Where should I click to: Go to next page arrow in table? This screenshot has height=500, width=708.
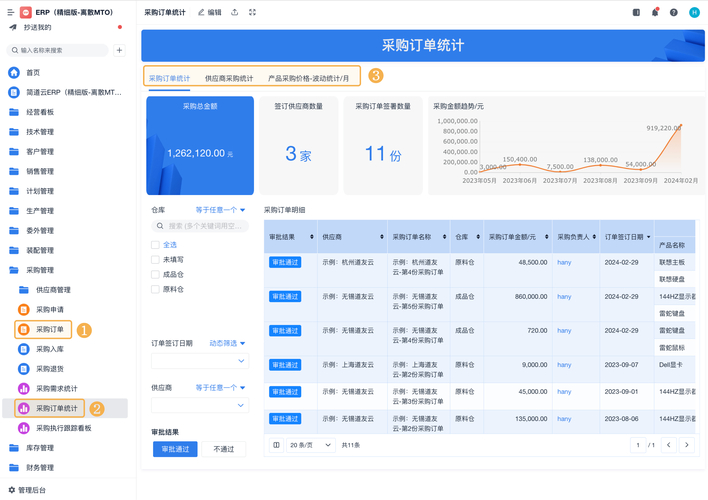687,445
